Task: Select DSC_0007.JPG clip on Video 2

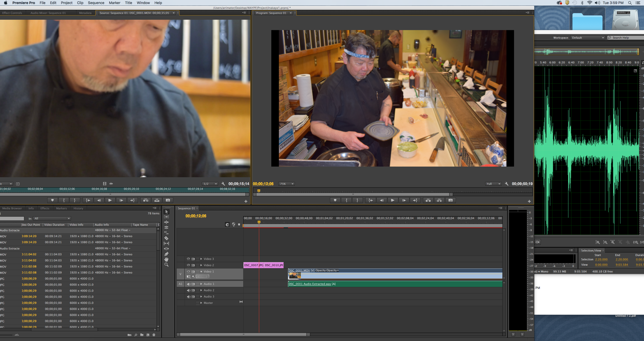Action: pyautogui.click(x=254, y=265)
